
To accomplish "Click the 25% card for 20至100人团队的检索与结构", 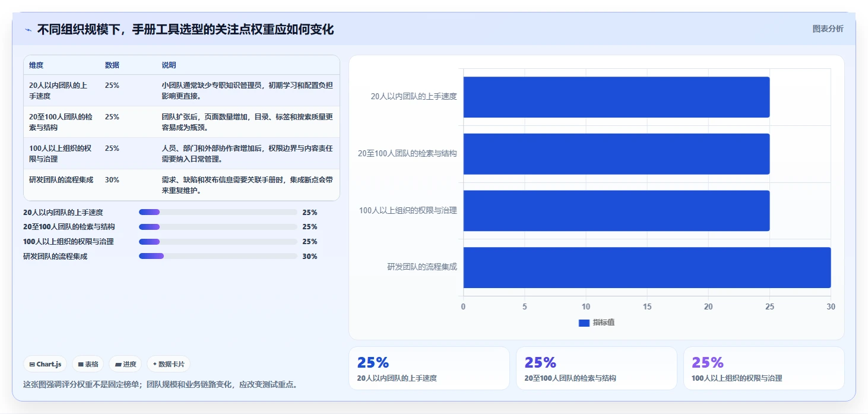I will (x=597, y=368).
